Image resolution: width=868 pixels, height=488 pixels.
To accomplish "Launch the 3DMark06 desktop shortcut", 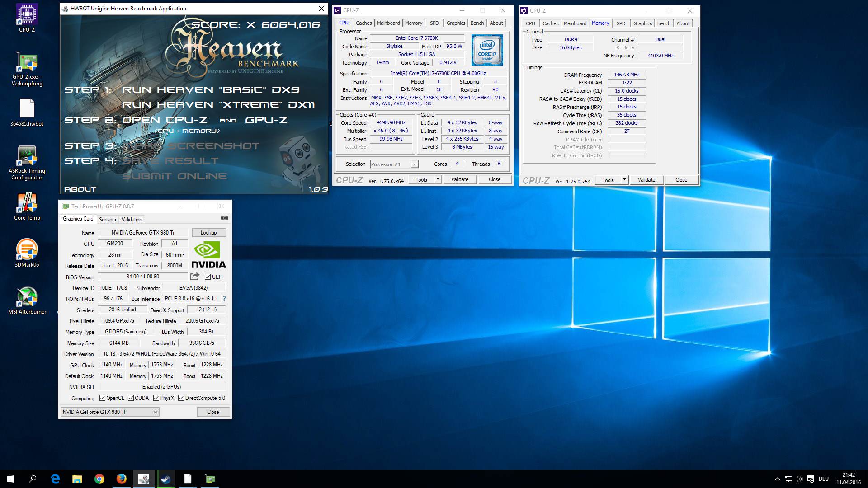I will pyautogui.click(x=27, y=253).
